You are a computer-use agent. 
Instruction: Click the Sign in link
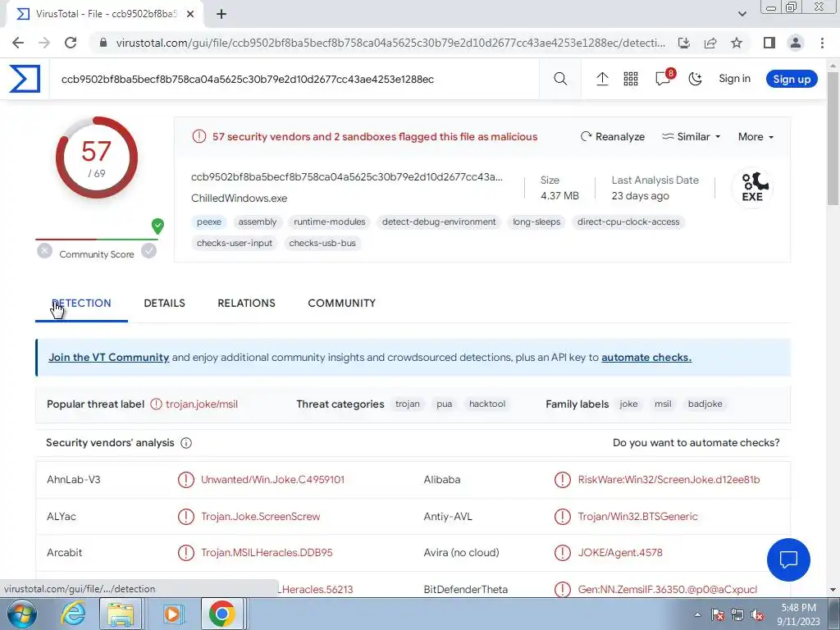pyautogui.click(x=734, y=78)
